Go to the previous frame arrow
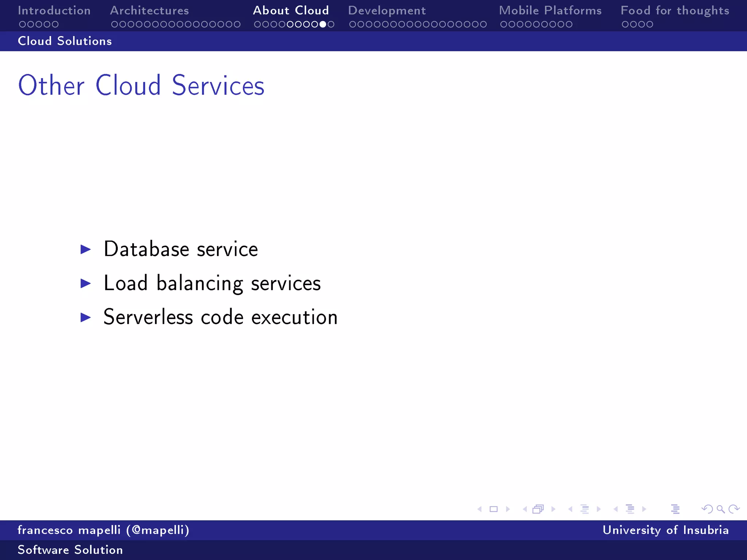747x560 pixels. point(525,509)
